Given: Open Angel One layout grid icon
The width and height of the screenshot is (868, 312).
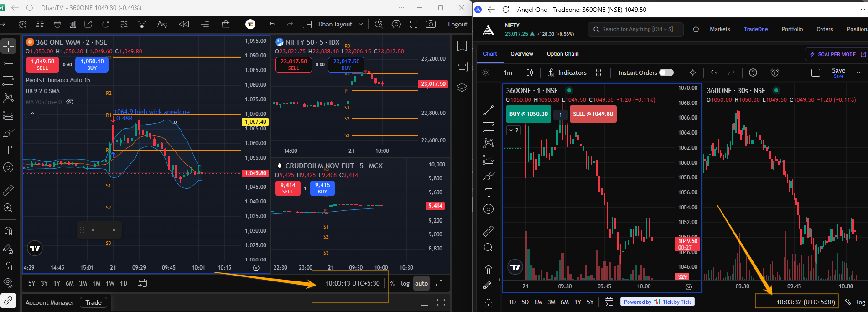Looking at the screenshot, I should pos(600,73).
